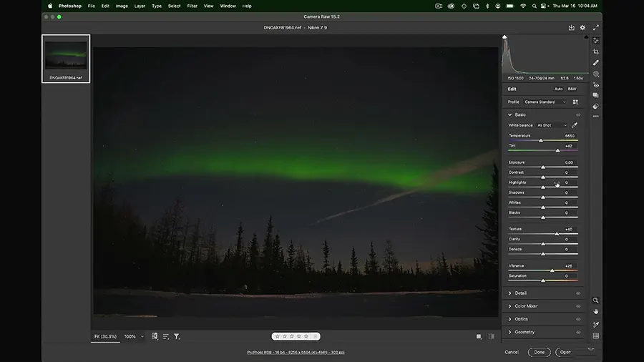
Task: Click the Vibrance slider handle
Action: click(552, 270)
